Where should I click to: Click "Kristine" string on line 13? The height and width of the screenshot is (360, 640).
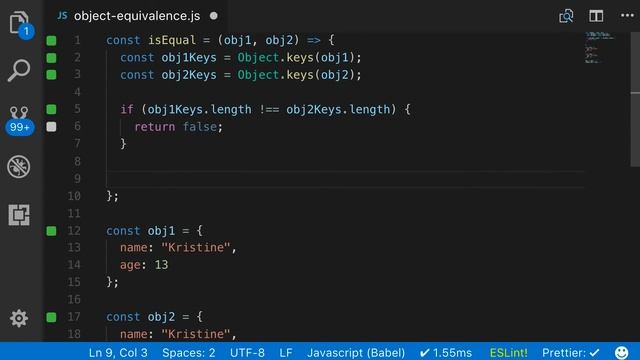pyautogui.click(x=196, y=247)
